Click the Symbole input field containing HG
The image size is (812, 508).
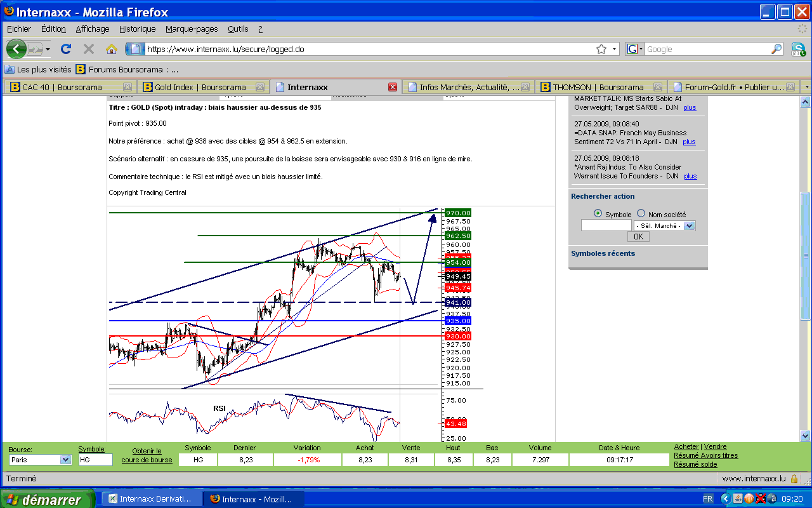(x=95, y=460)
